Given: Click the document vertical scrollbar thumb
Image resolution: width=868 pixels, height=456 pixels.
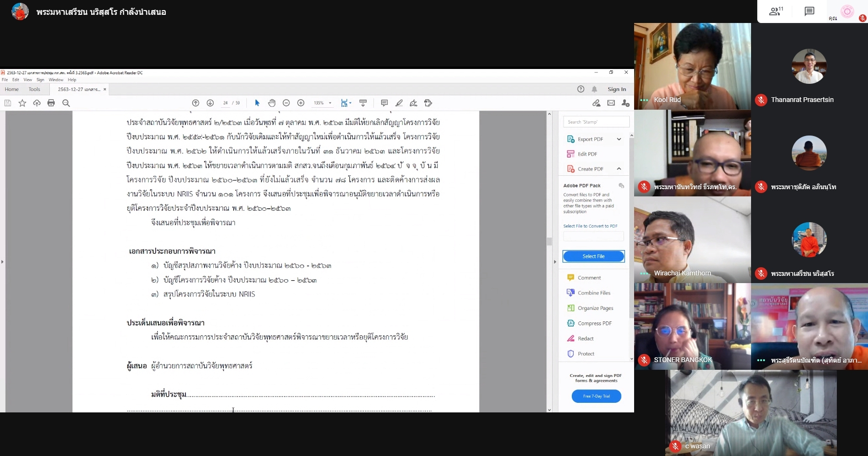Looking at the screenshot, I should (549, 241).
